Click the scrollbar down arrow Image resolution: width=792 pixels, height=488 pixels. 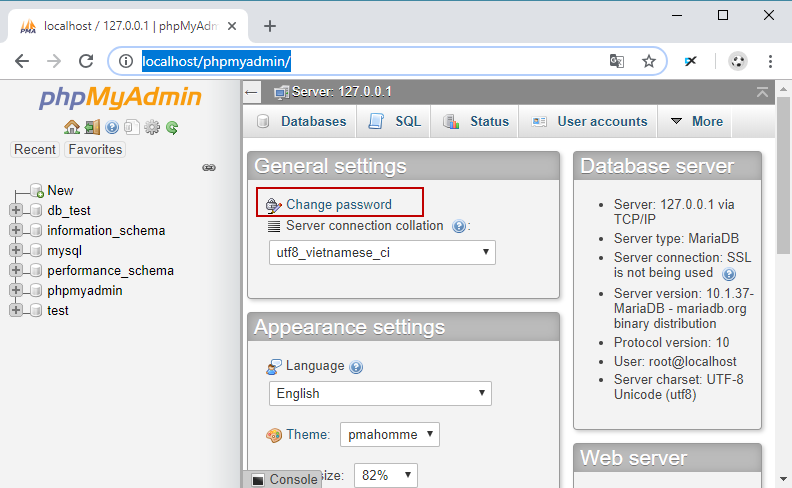[x=783, y=478]
